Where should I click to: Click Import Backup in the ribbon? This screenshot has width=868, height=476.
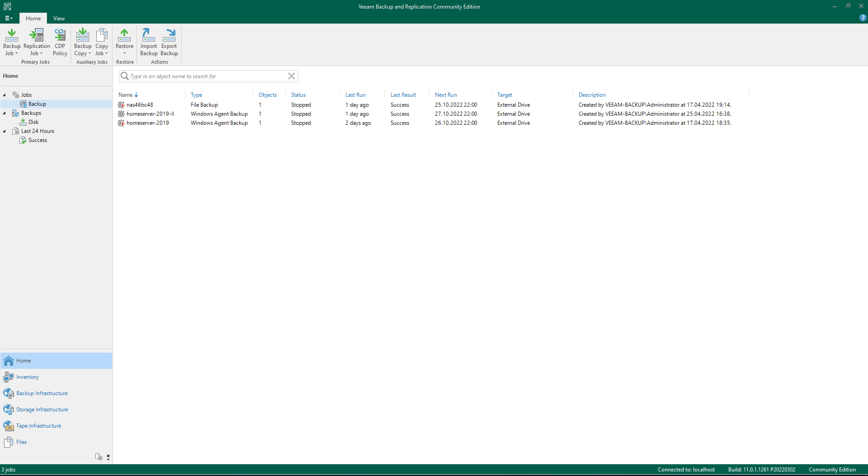tap(149, 42)
